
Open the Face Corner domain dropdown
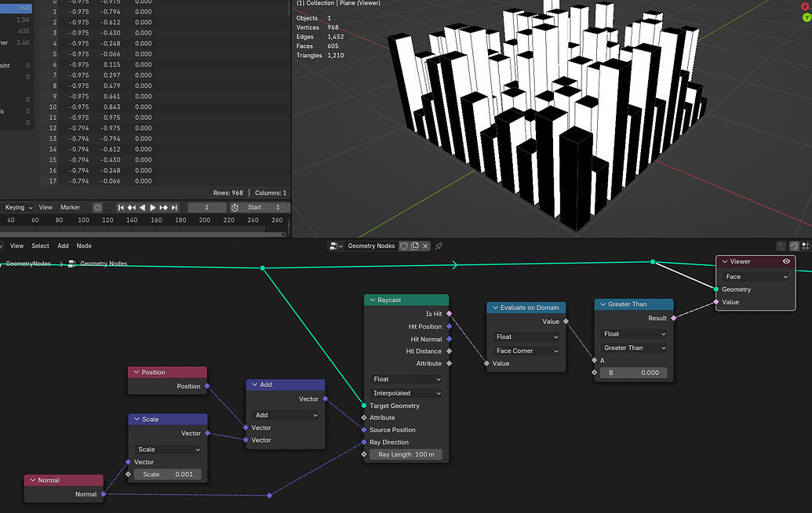tap(526, 351)
